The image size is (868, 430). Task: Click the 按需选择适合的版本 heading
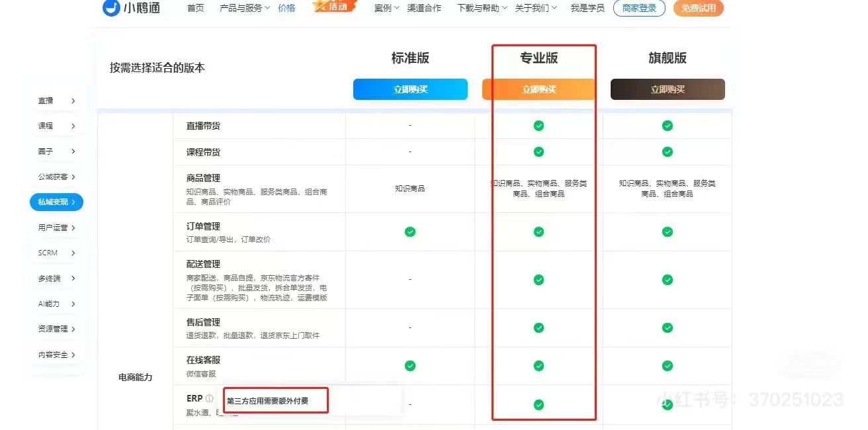tap(157, 67)
